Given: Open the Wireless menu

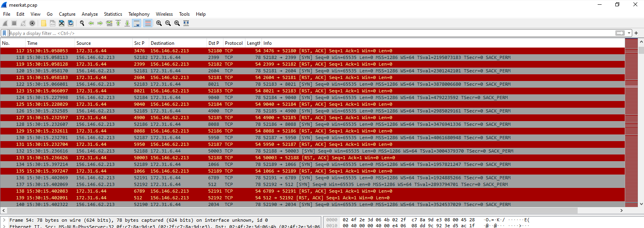Looking at the screenshot, I should pos(164,14).
